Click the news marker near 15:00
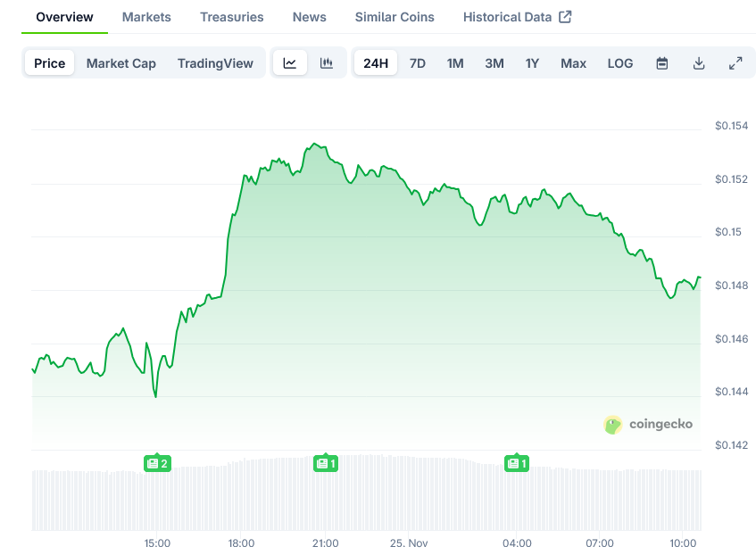This screenshot has height=555, width=756. 157,463
